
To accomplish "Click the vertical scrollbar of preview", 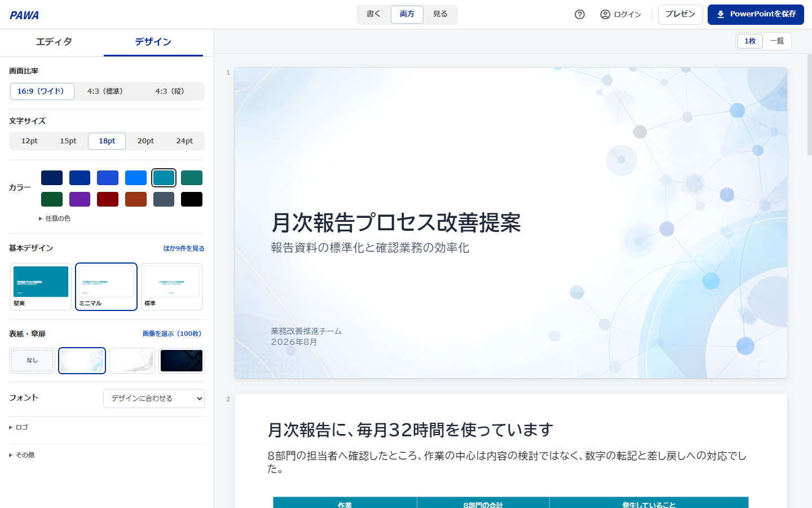I will (x=810, y=104).
